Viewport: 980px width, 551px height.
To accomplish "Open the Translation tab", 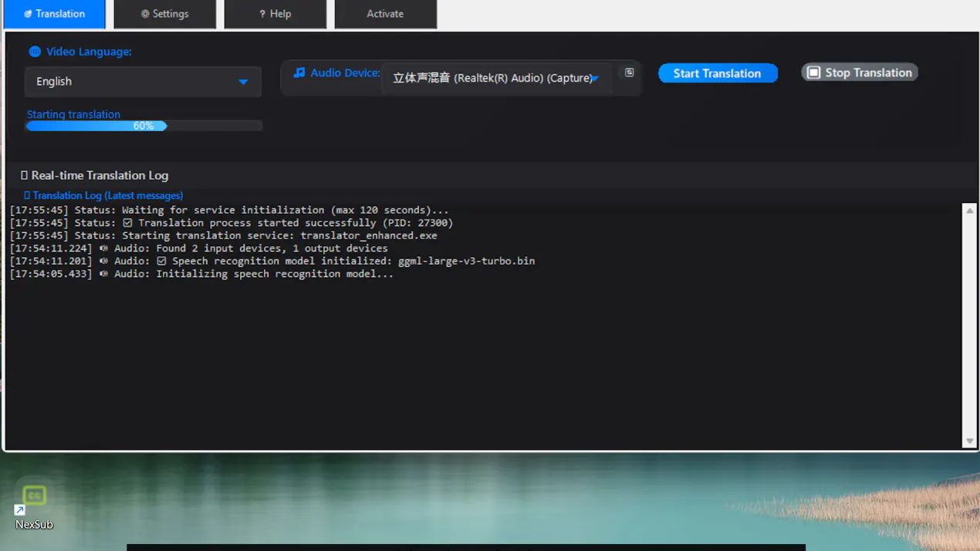I will click(x=54, y=14).
